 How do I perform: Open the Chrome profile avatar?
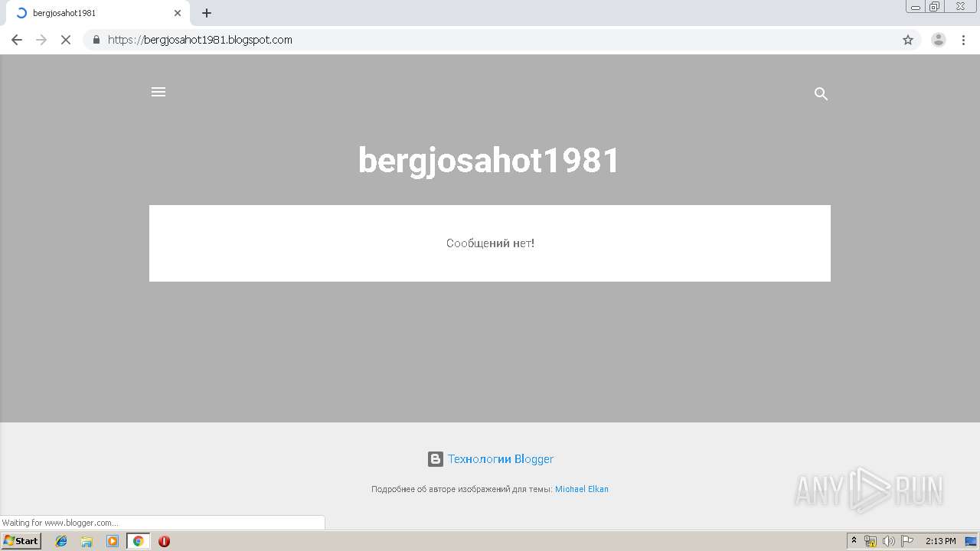click(939, 40)
